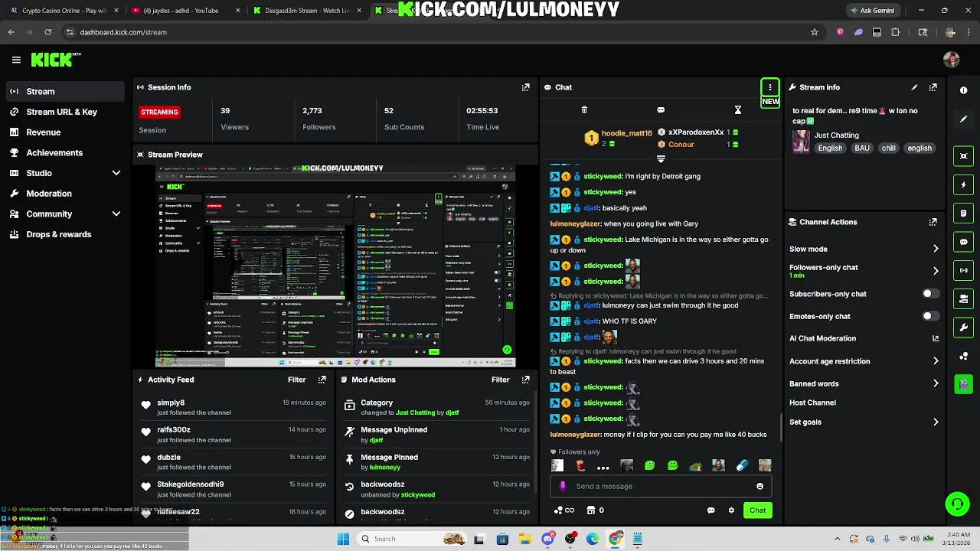Click simply8 in Activity Feed

click(171, 403)
